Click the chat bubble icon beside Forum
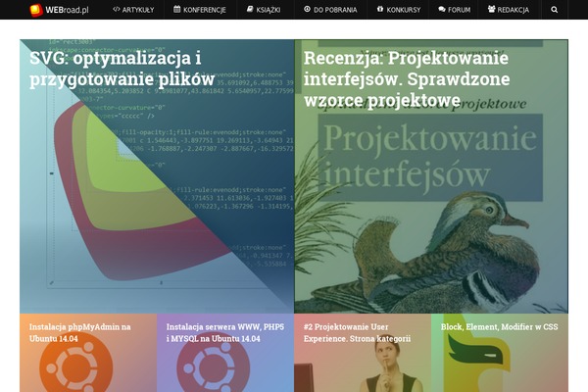 point(442,9)
